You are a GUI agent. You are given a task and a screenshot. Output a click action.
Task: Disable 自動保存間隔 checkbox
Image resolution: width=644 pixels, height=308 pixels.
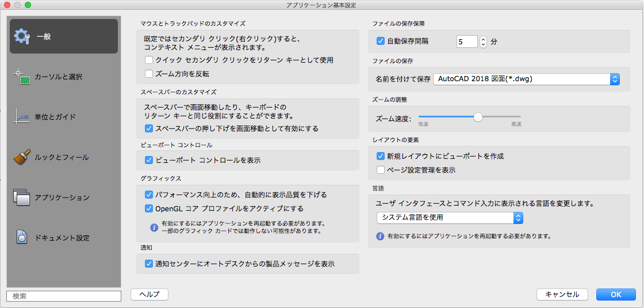(x=380, y=41)
